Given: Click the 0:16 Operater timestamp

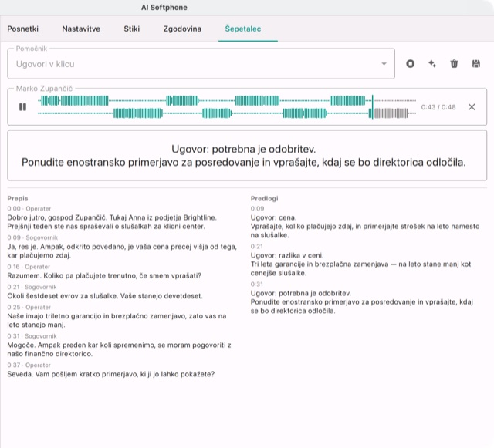Looking at the screenshot, I should pos(29,267).
